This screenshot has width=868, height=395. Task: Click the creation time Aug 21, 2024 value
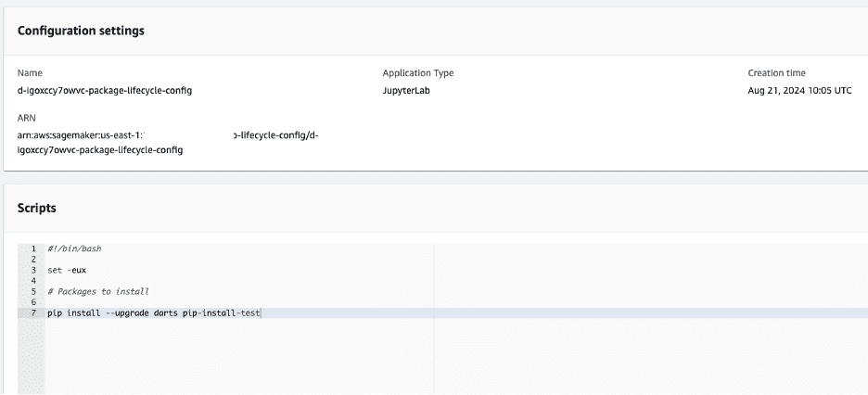point(798,90)
